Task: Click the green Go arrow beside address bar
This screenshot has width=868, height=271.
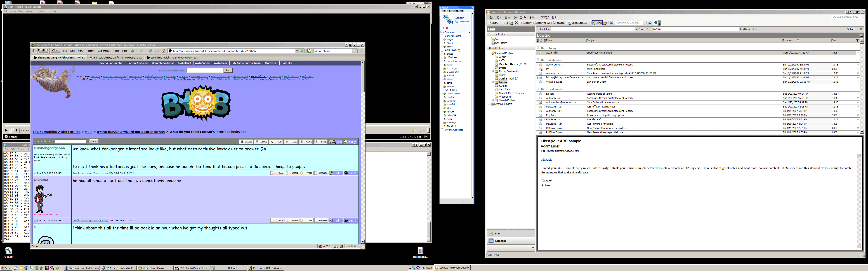Action: 302,51
